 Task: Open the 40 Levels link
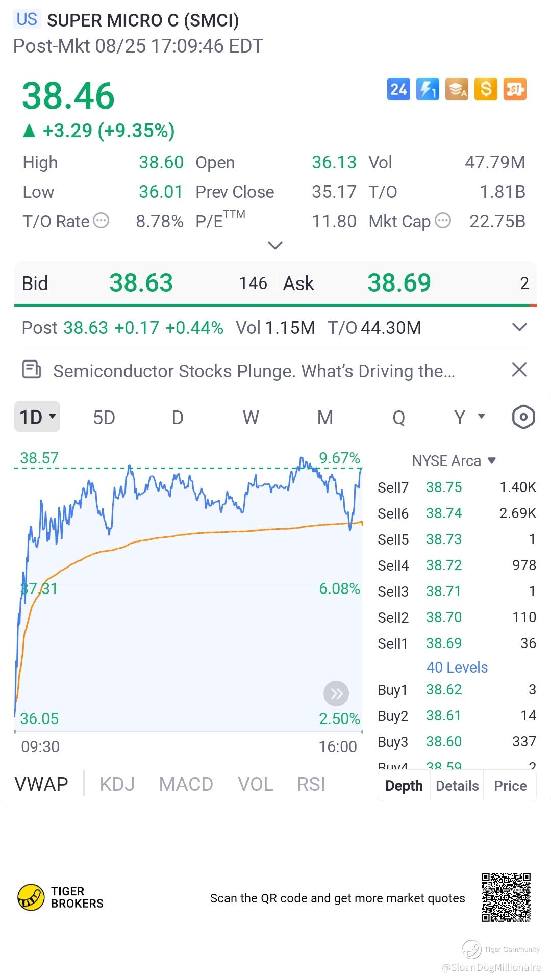tap(457, 667)
